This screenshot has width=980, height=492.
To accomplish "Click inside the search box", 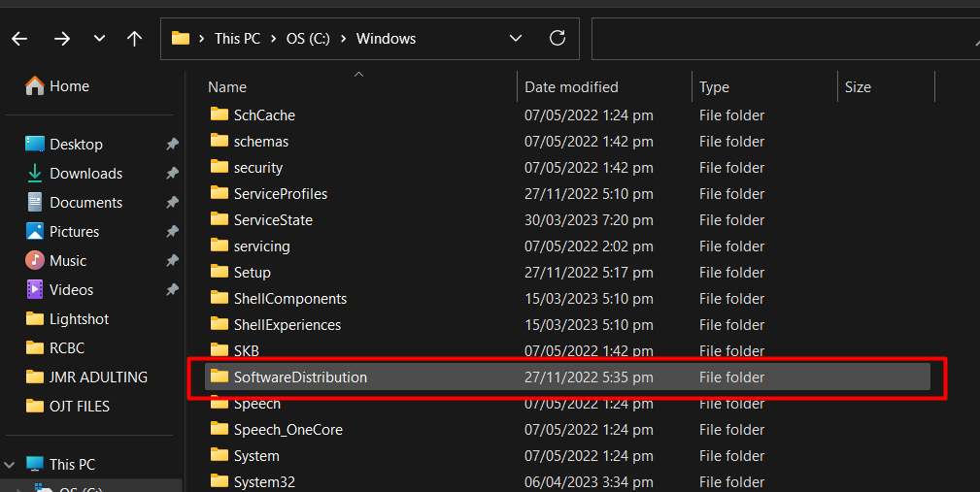I will [786, 39].
